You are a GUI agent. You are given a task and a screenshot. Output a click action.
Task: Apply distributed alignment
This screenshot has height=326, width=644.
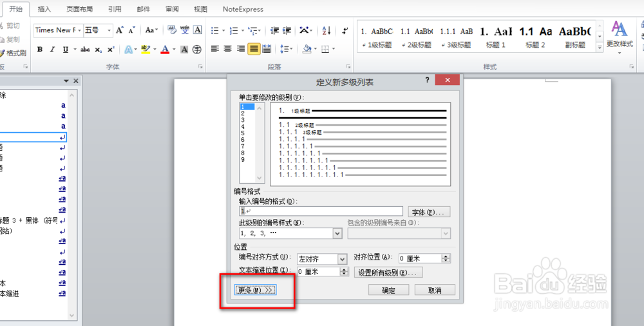tap(267, 49)
